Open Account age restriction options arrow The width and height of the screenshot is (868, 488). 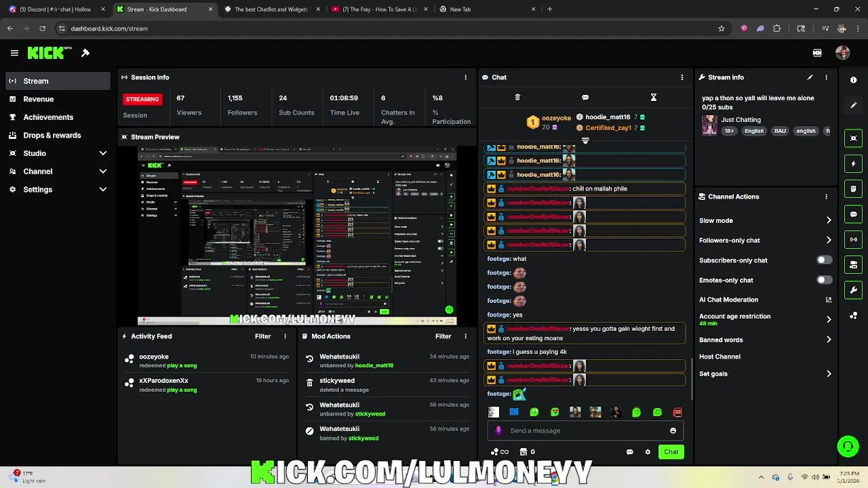[829, 319]
